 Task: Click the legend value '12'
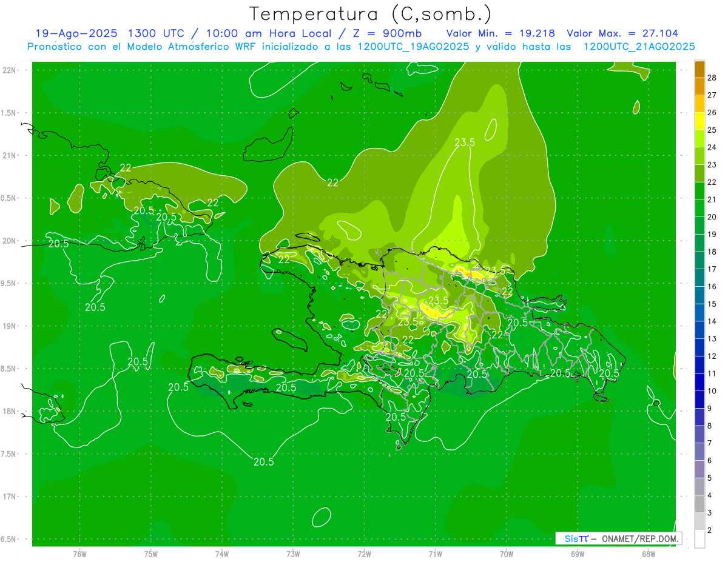coord(712,356)
